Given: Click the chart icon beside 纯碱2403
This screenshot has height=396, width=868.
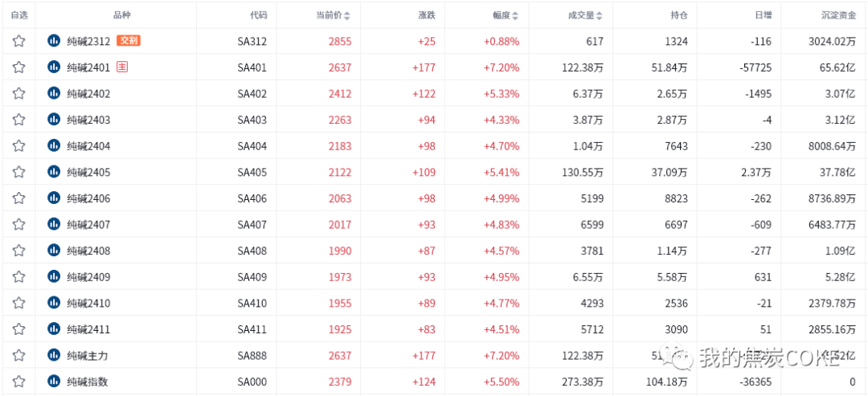Looking at the screenshot, I should (x=54, y=120).
